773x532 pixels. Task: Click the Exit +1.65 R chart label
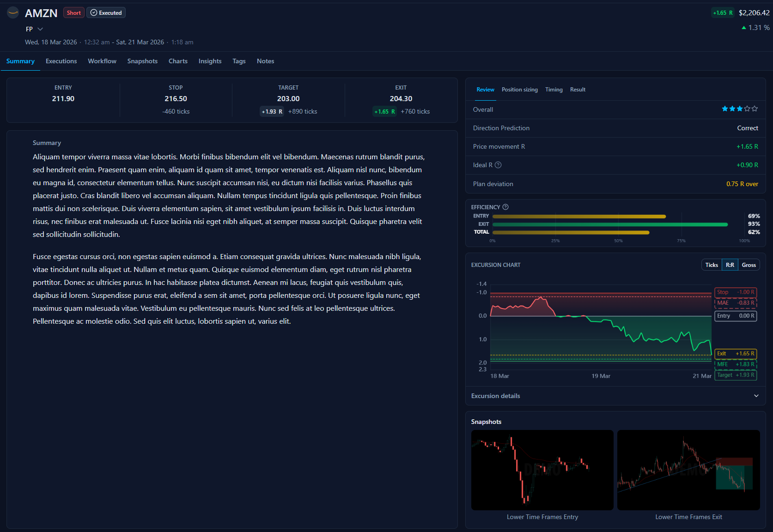736,354
